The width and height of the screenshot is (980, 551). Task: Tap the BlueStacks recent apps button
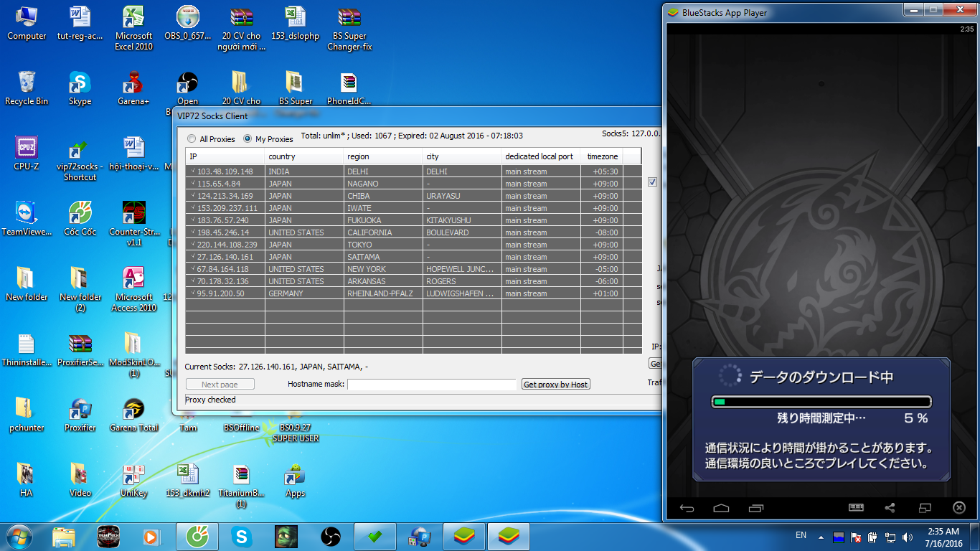[756, 508]
